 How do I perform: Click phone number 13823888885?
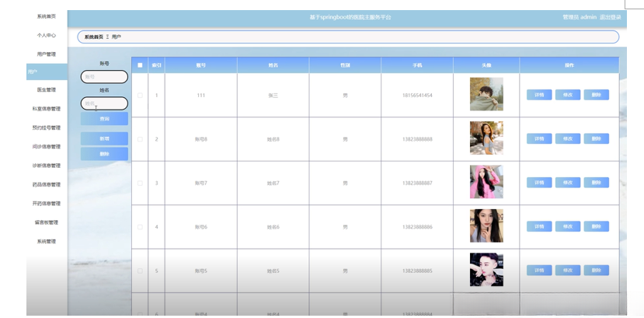click(x=417, y=271)
